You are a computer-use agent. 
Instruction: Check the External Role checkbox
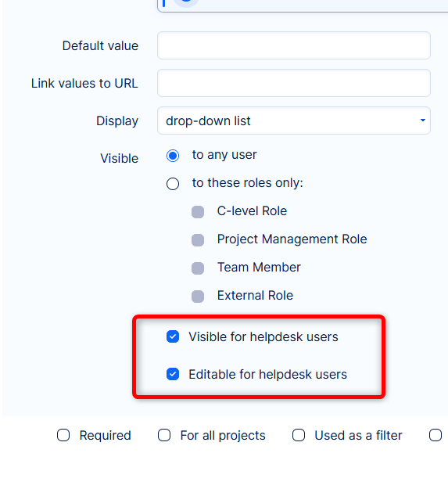click(x=198, y=296)
